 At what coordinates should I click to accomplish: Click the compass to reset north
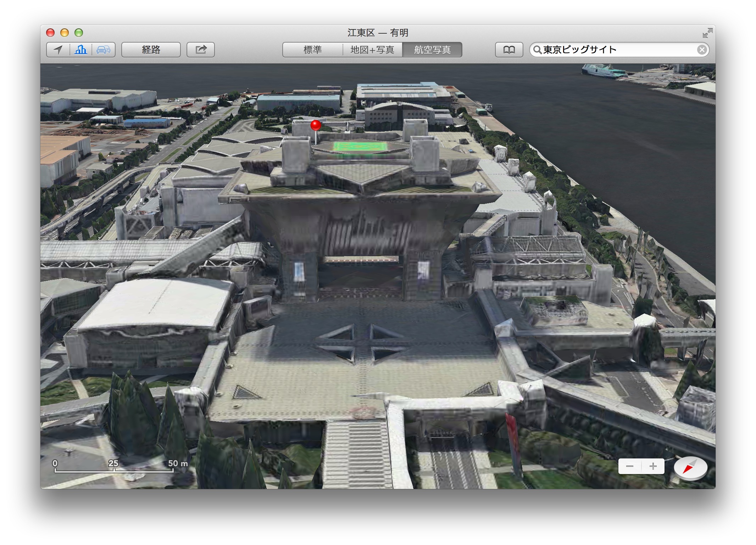click(x=690, y=468)
